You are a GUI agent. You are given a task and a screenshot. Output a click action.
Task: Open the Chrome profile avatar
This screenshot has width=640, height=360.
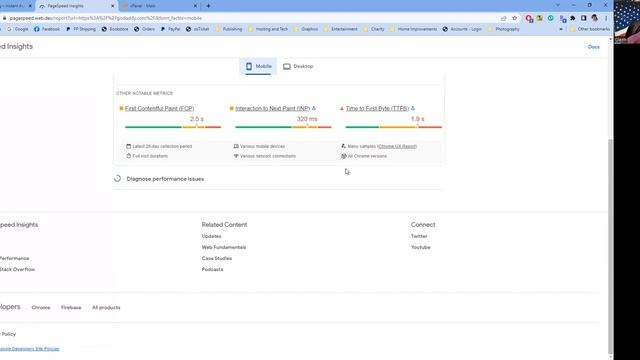point(595,18)
